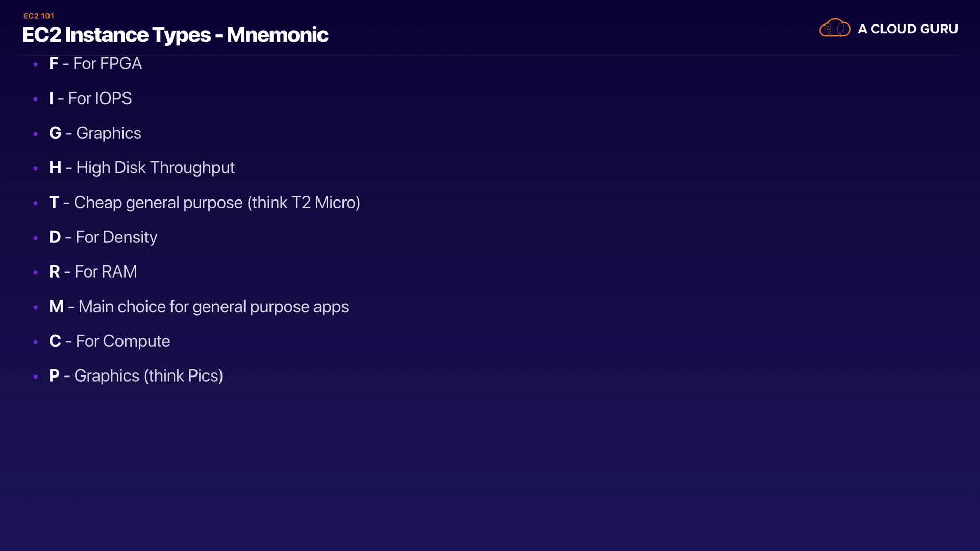Click the purple bullet dot beside FPGA
Viewport: 980px width, 551px height.
[x=35, y=64]
